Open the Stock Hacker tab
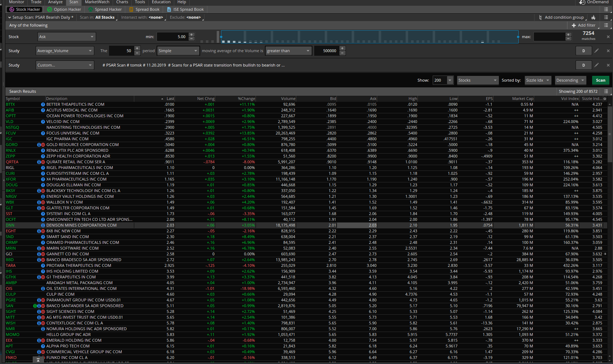 tap(24, 9)
